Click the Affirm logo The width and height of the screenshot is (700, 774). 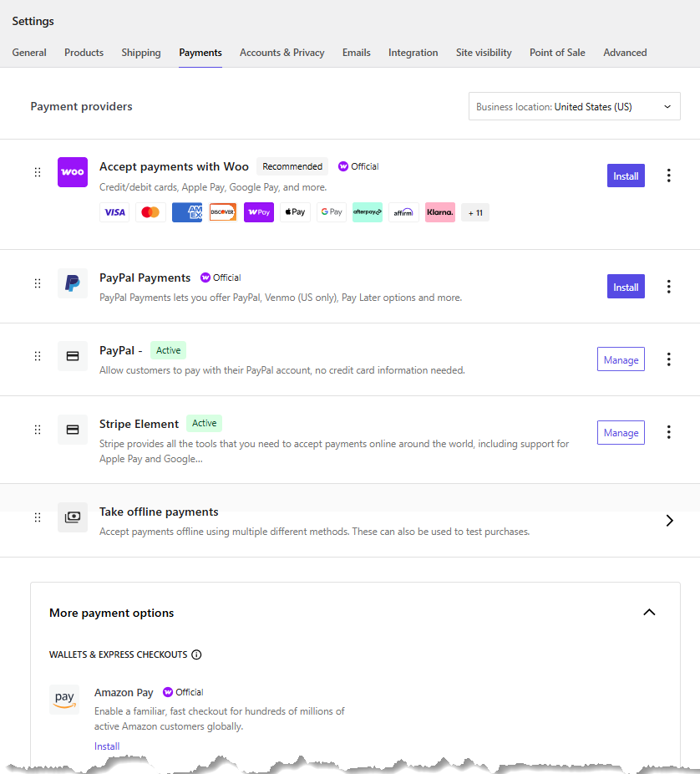click(403, 212)
